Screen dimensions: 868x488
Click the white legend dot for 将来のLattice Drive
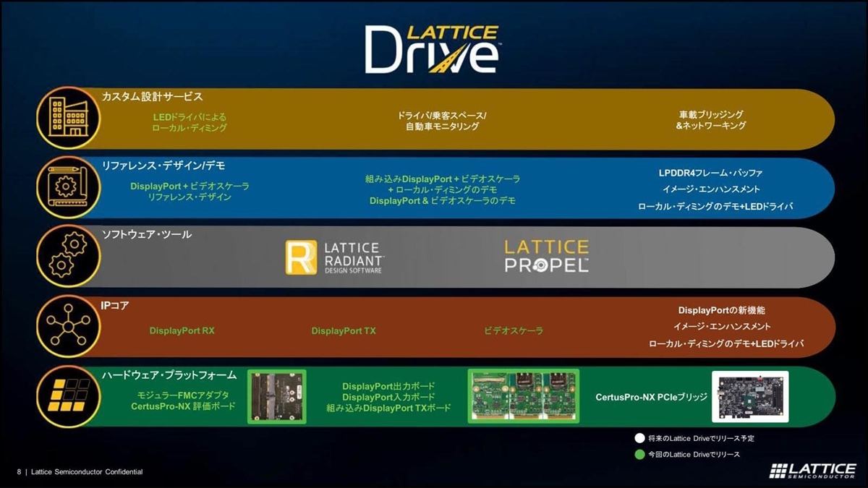point(639,438)
